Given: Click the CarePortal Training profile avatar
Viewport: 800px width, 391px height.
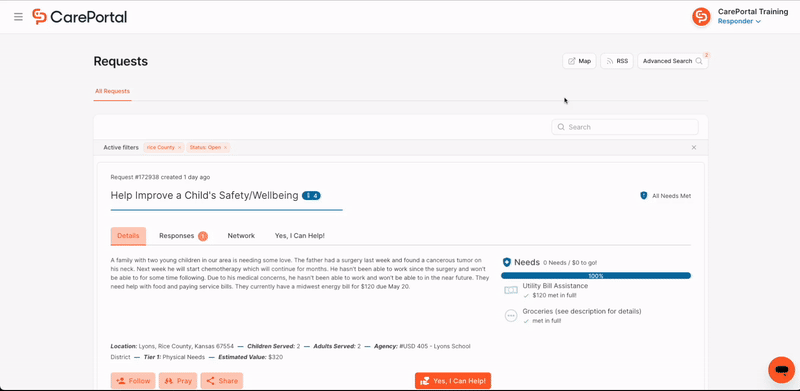Looking at the screenshot, I should point(701,17).
